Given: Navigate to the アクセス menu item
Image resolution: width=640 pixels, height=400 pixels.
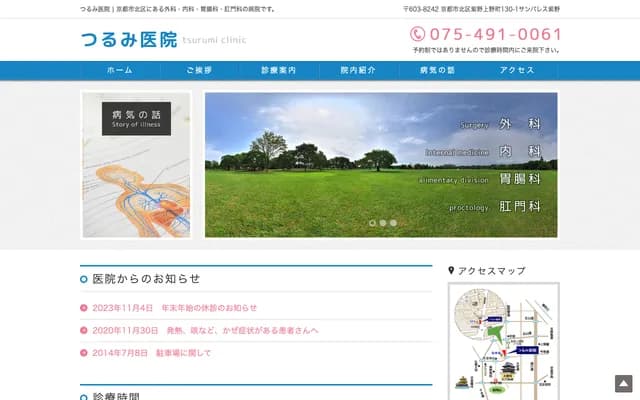Looking at the screenshot, I should [517, 71].
